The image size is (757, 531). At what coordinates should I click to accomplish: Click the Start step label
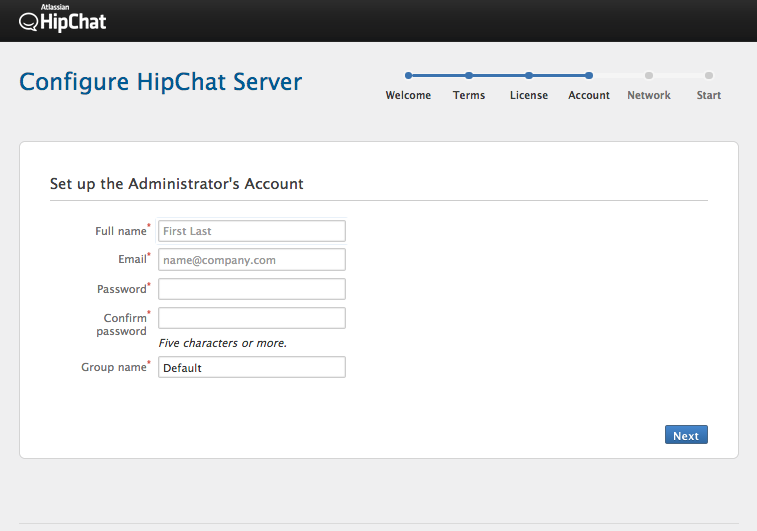pyautogui.click(x=709, y=95)
